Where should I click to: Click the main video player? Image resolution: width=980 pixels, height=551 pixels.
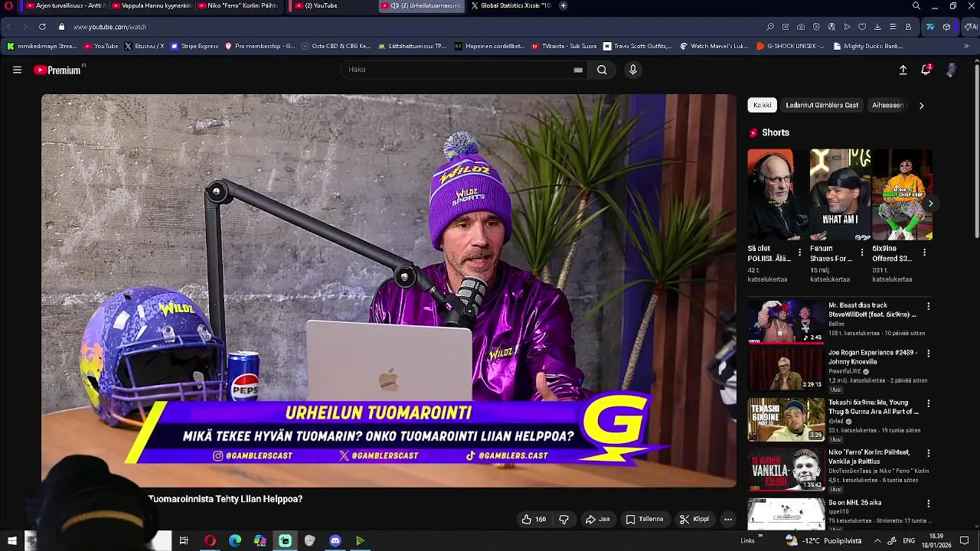coord(389,291)
